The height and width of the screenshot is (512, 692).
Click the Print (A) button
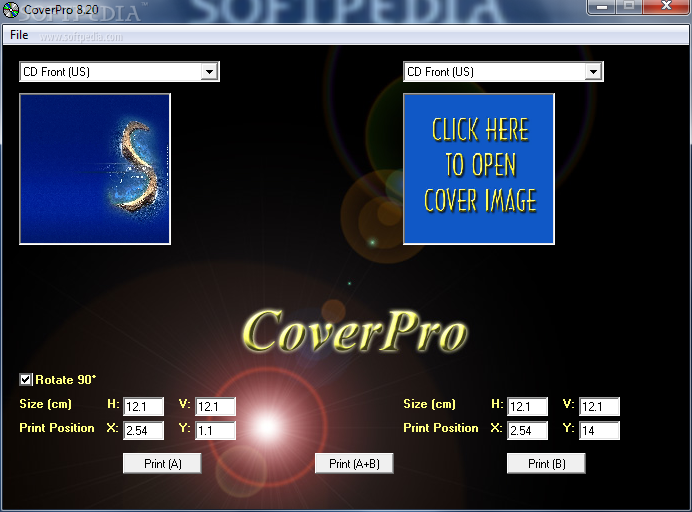pos(162,463)
